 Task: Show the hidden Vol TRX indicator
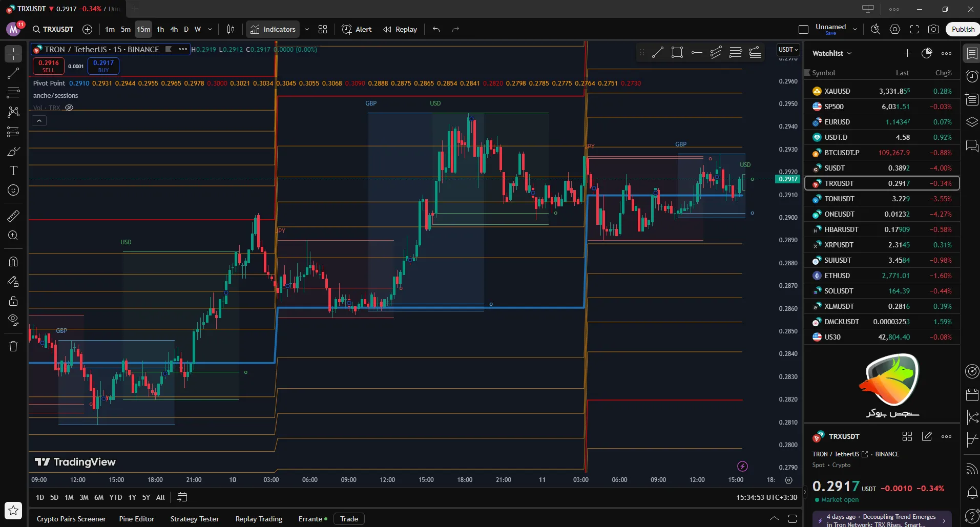click(69, 108)
